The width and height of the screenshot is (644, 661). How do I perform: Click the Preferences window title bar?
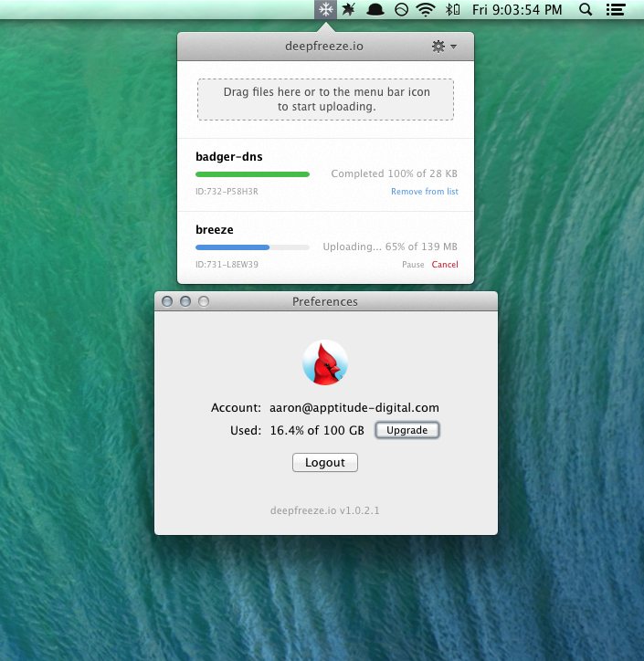pyautogui.click(x=325, y=301)
